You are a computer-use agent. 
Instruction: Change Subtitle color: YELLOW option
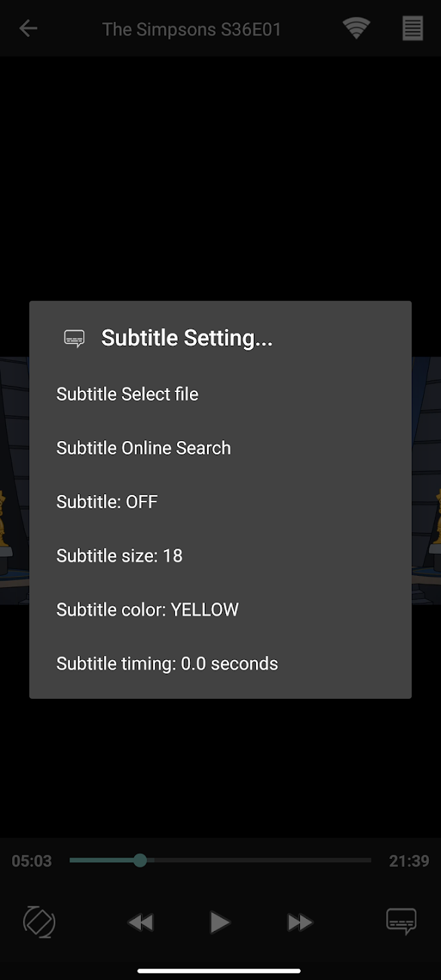[x=220, y=610]
